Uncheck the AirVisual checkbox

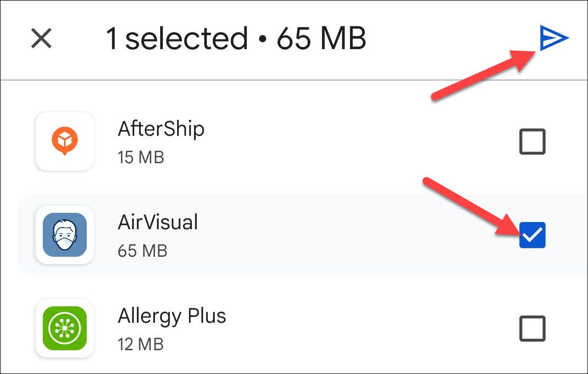(532, 235)
